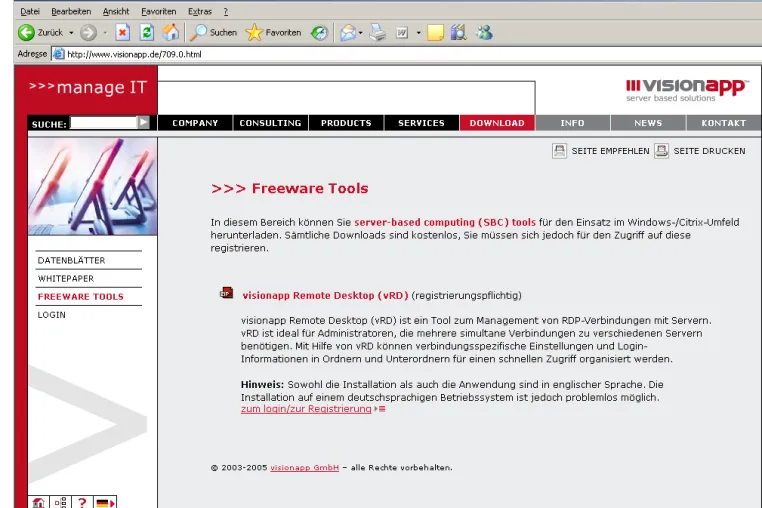The height and width of the screenshot is (508, 762).
Task: Click the address bar URL field
Action: point(408,54)
